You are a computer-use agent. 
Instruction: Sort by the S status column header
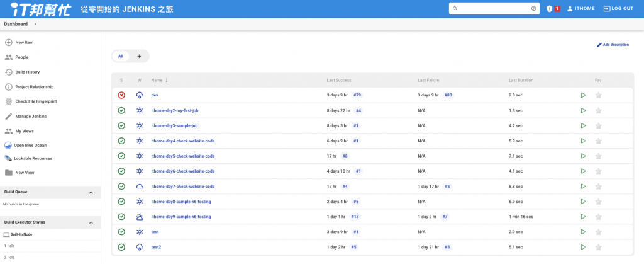click(x=121, y=80)
